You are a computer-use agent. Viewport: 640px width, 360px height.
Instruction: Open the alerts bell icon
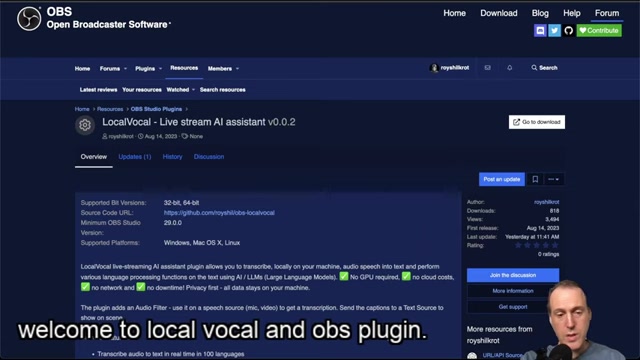click(x=509, y=68)
